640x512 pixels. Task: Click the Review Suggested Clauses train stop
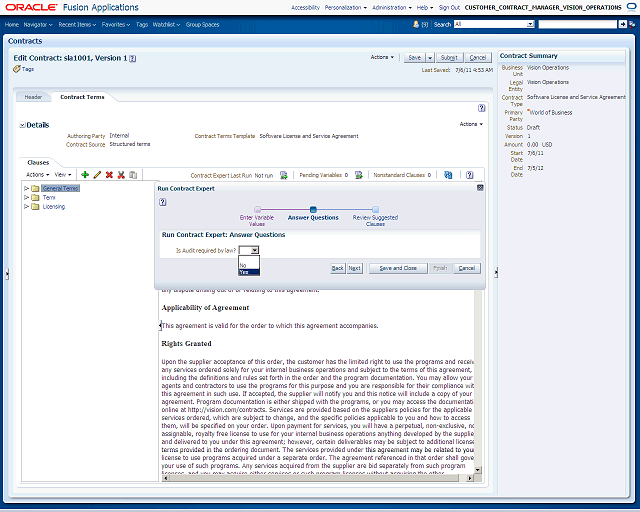point(376,209)
